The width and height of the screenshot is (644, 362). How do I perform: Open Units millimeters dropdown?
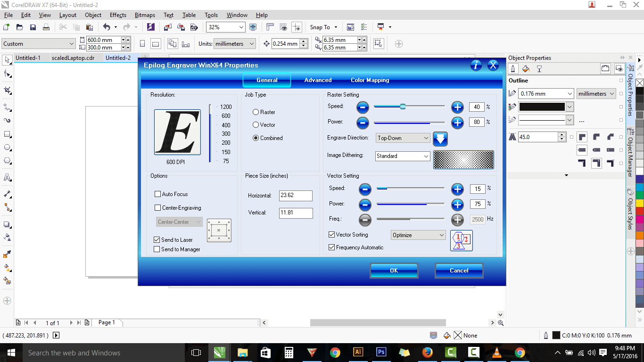pyautogui.click(x=234, y=44)
